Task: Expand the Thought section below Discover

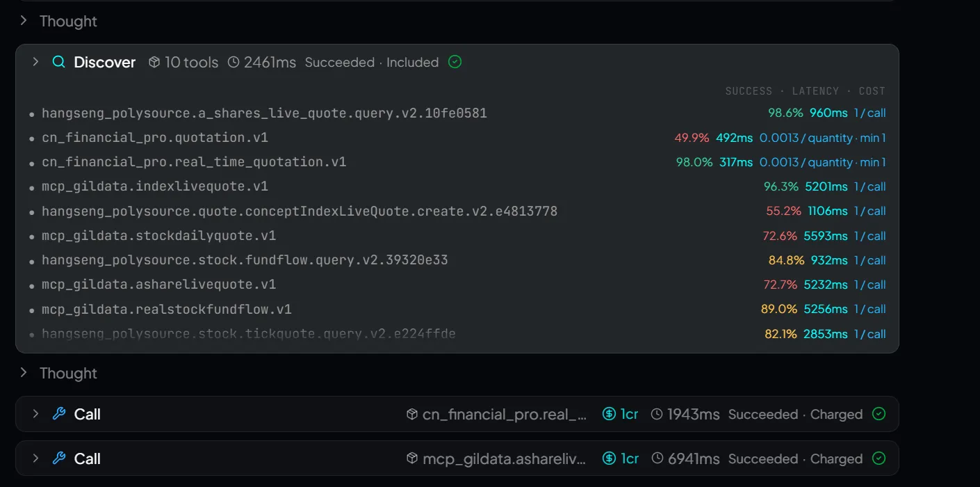Action: pos(24,373)
